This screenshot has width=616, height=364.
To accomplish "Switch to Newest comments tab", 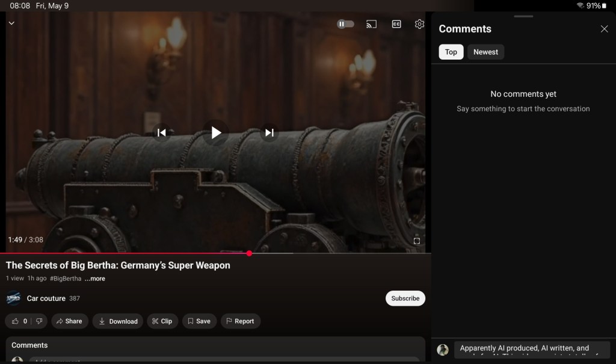I will coord(485,52).
